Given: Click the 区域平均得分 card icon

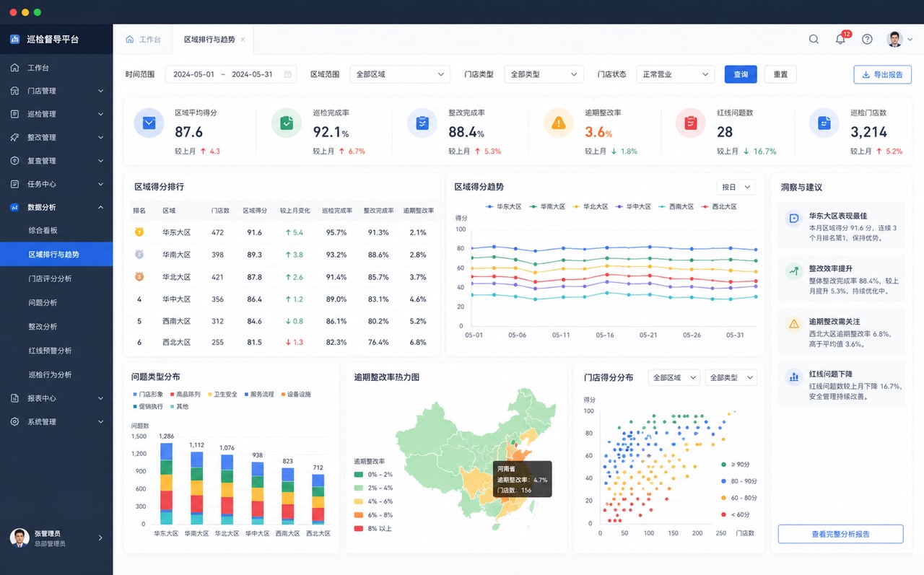Looking at the screenshot, I should [x=149, y=123].
